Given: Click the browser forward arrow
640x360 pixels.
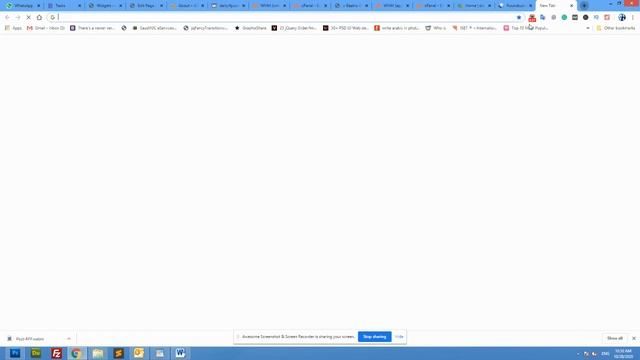Looking at the screenshot, I should pyautogui.click(x=18, y=18).
